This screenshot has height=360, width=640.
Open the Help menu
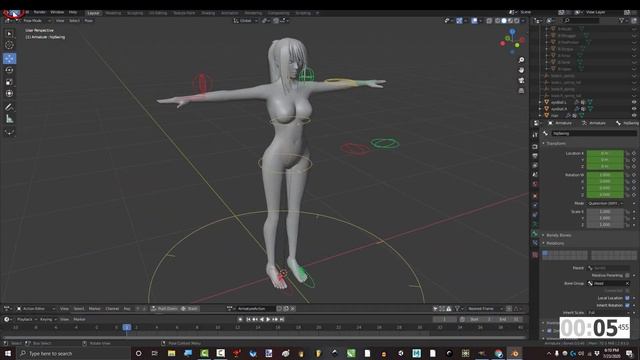[73, 12]
